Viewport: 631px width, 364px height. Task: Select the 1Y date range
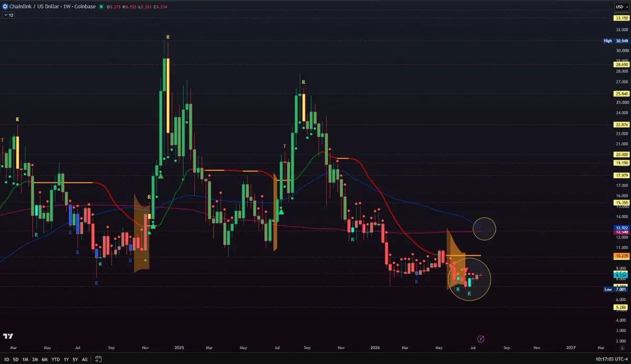(x=66, y=360)
